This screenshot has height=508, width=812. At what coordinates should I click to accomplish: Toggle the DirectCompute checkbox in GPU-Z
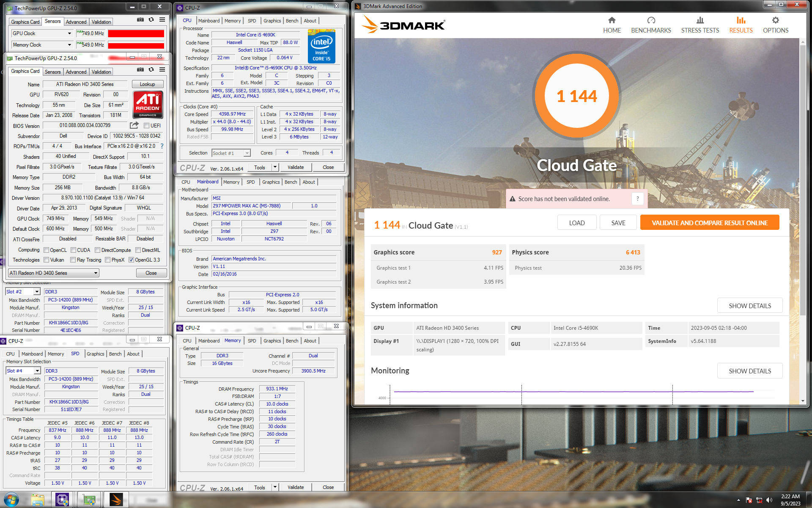coord(98,250)
